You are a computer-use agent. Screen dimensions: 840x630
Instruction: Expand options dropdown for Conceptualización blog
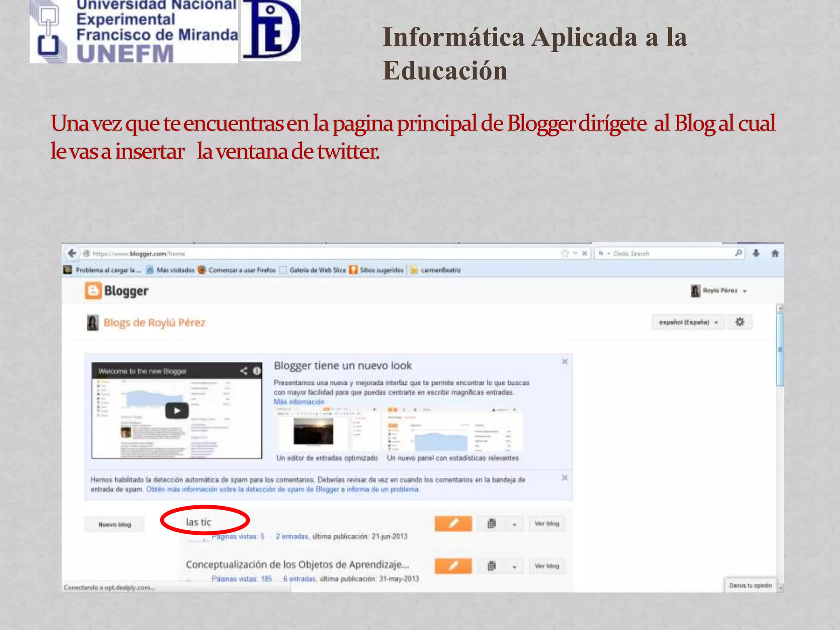point(514,566)
